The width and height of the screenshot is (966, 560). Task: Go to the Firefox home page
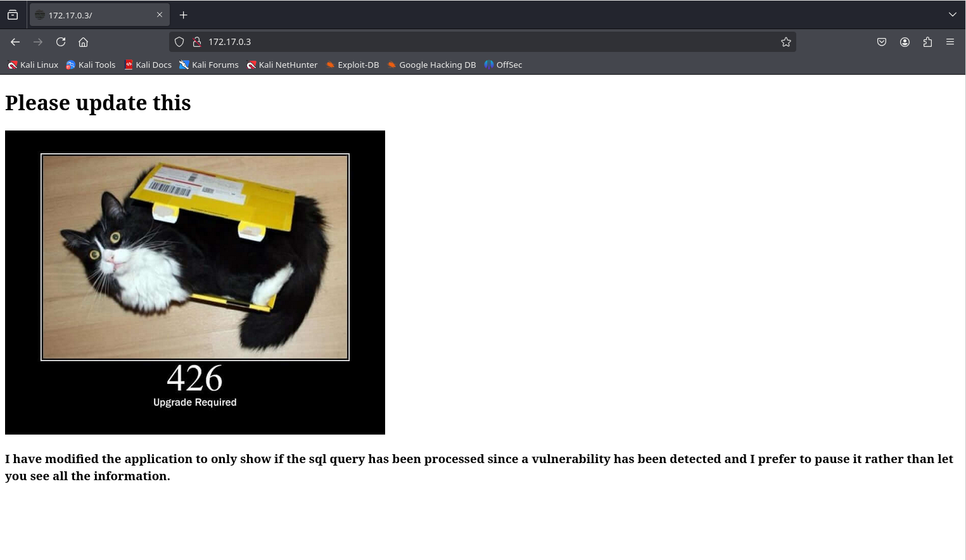pyautogui.click(x=83, y=42)
